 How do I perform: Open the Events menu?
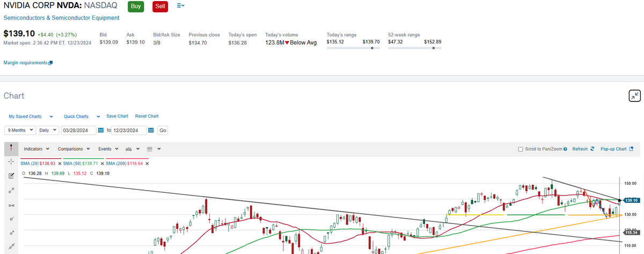108,149
